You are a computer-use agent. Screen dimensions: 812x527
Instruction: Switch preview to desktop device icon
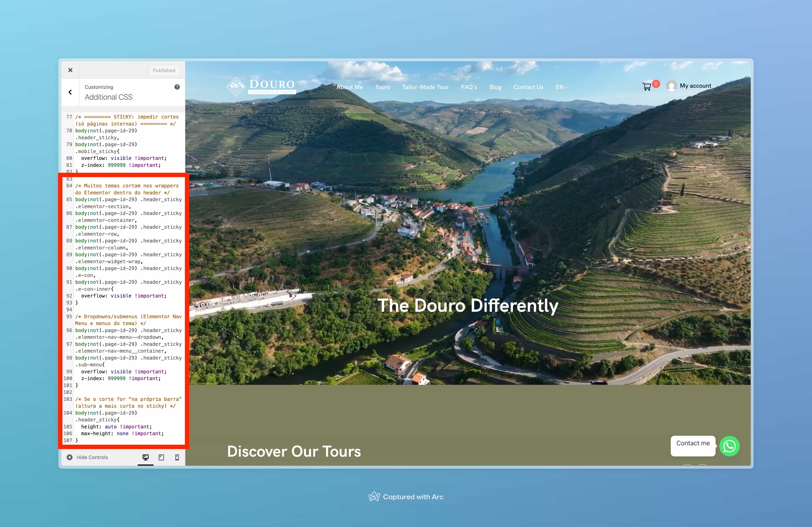click(146, 457)
